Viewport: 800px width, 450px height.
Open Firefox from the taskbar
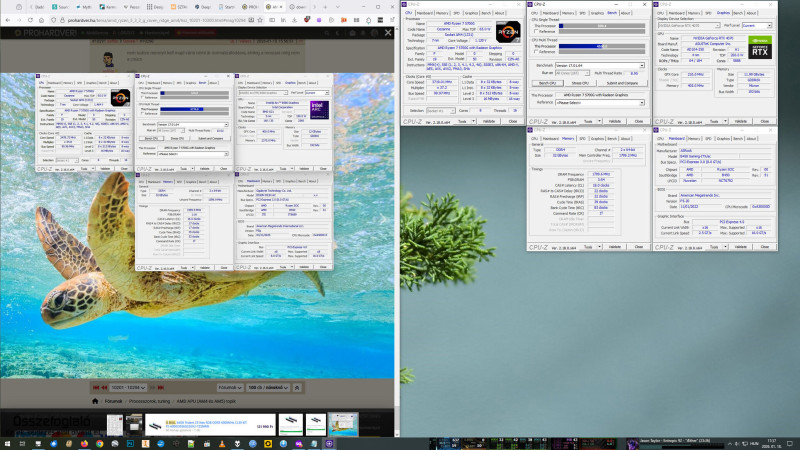pos(84,444)
